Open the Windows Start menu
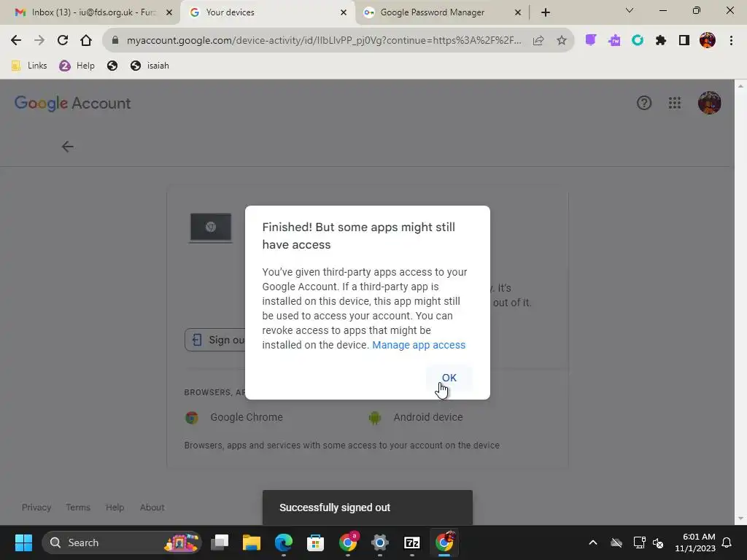The height and width of the screenshot is (560, 747). tap(23, 542)
